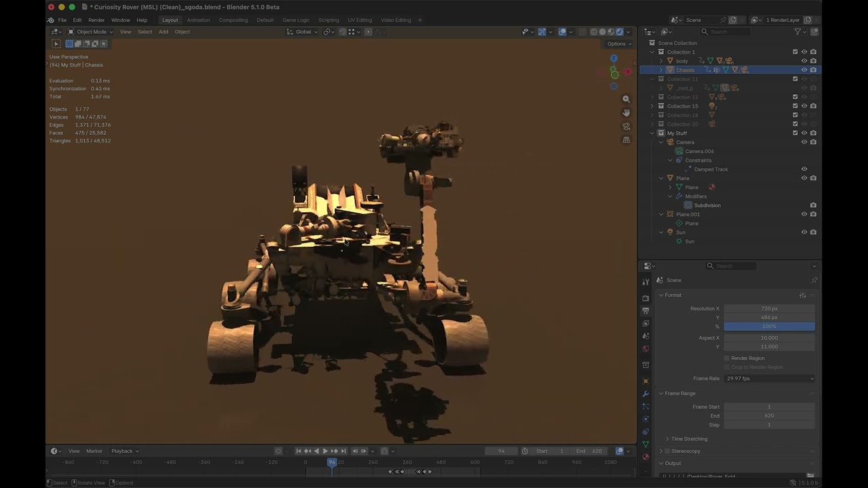Toggle Stereoscopy checkbox
The width and height of the screenshot is (868, 488).
(x=667, y=451)
